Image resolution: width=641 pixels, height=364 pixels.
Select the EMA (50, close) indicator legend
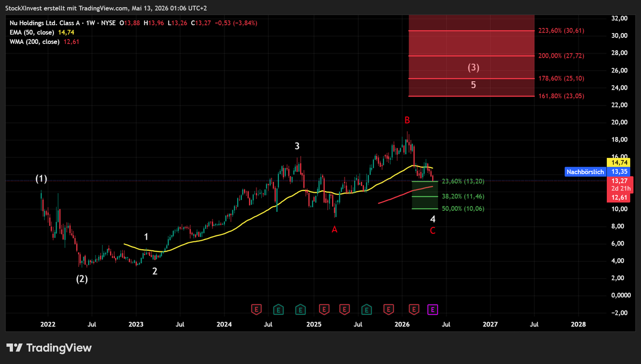click(31, 32)
